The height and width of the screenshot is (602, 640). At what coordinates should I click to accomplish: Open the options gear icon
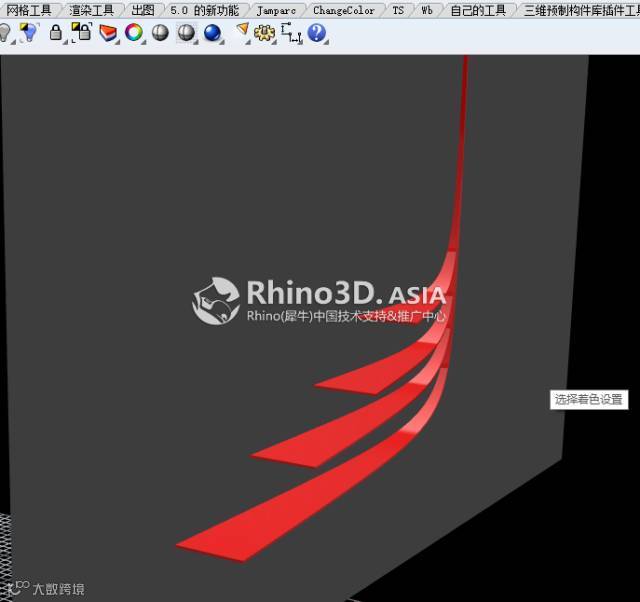264,33
